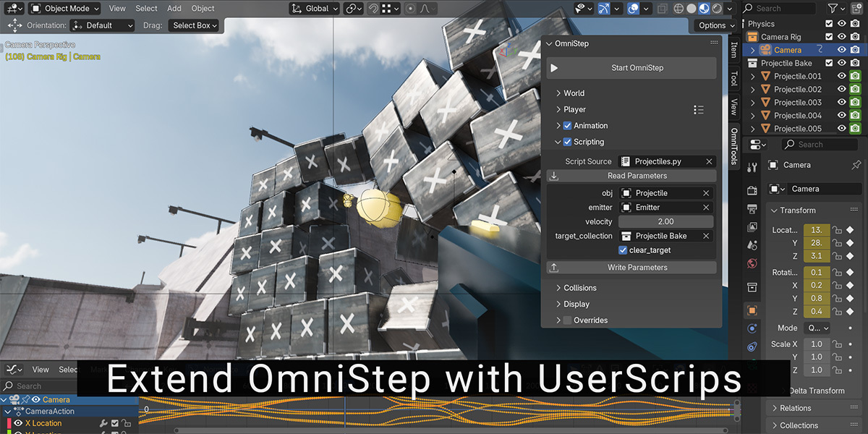Click the velocity value field

point(665,221)
